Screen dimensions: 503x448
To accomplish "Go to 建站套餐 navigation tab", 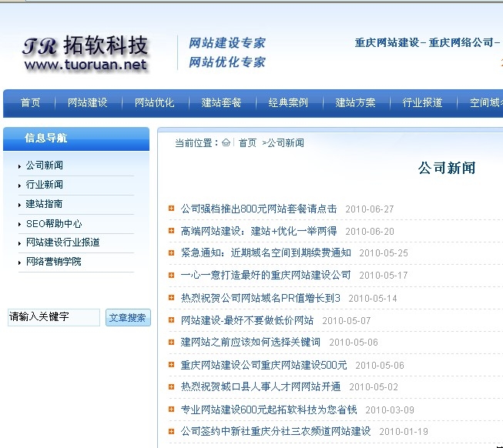I will click(x=221, y=103).
